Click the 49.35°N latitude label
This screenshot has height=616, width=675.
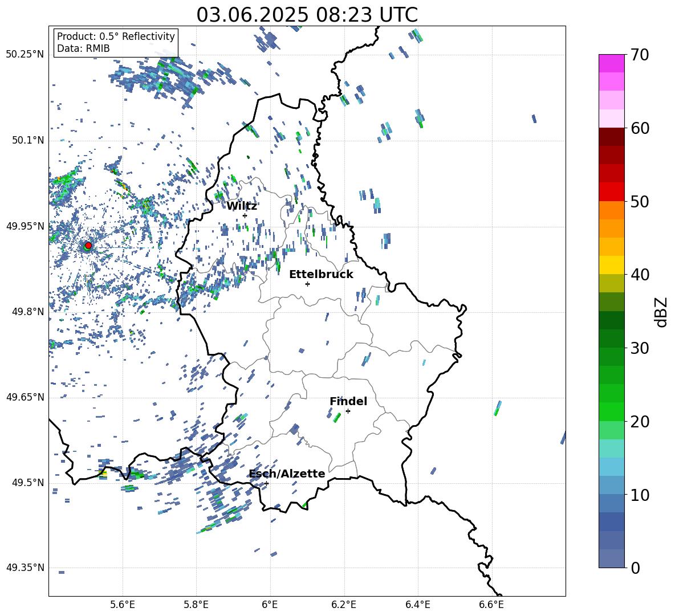click(25, 568)
